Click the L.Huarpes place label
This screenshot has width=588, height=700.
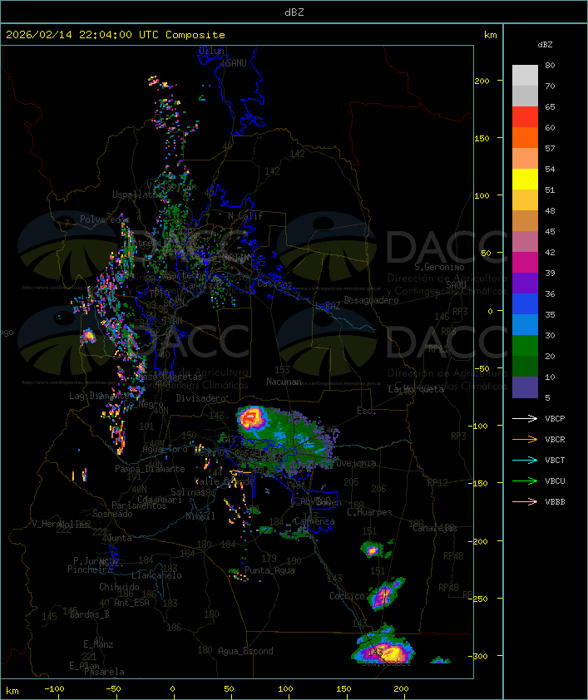[369, 512]
